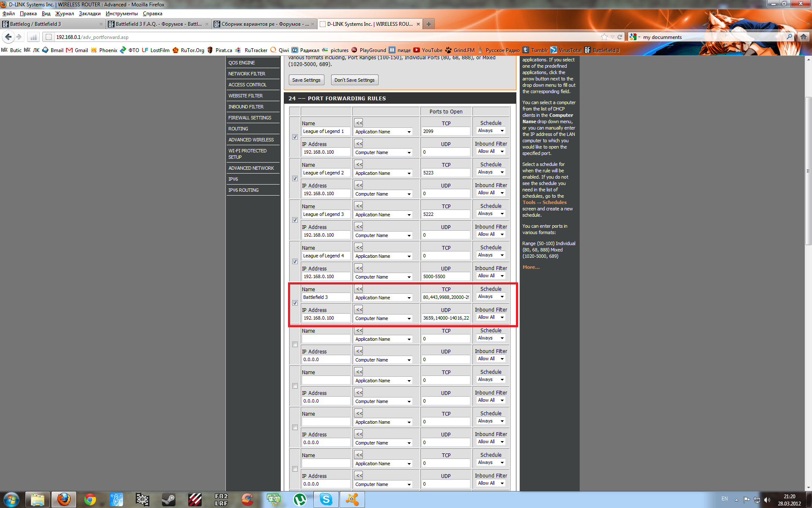This screenshot has width=812, height=508.
Task: Open the Файл menu
Action: (x=8, y=14)
